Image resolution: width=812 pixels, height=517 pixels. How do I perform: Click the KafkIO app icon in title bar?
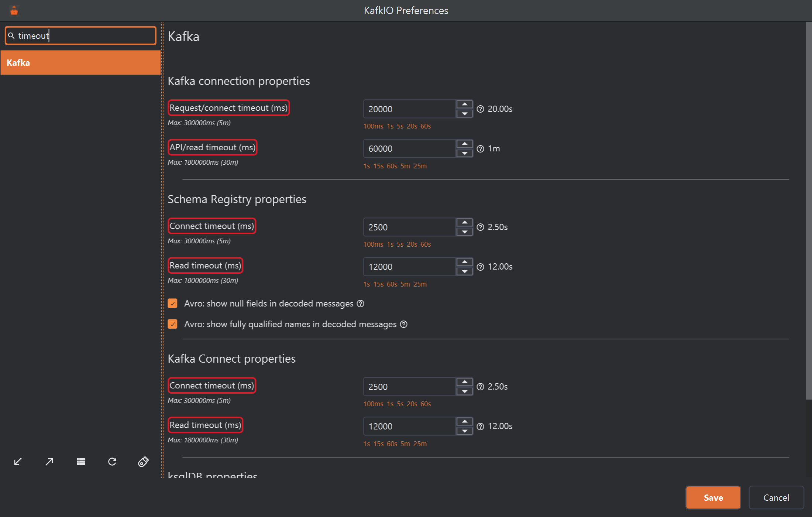[x=14, y=11]
